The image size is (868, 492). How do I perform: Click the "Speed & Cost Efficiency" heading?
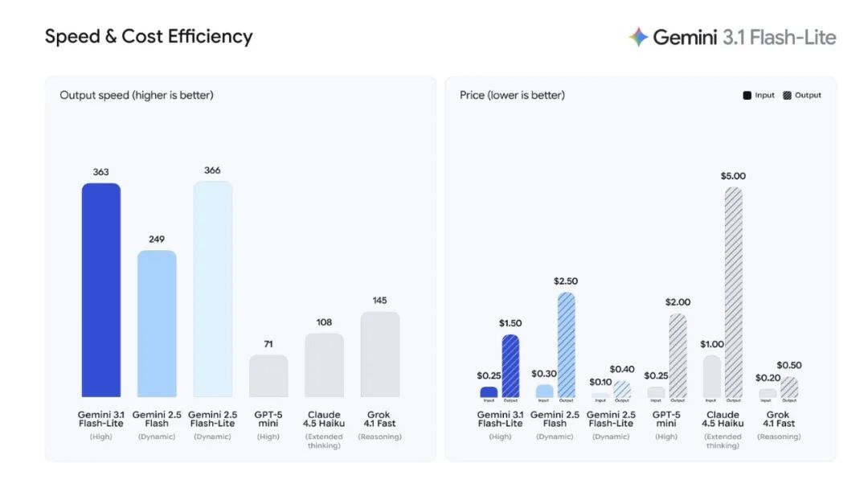click(x=149, y=37)
